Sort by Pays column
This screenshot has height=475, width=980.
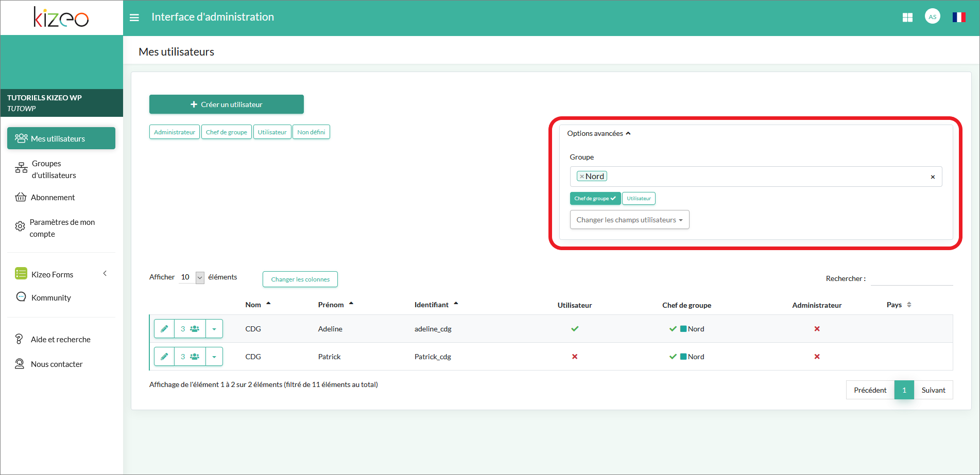[x=899, y=305]
